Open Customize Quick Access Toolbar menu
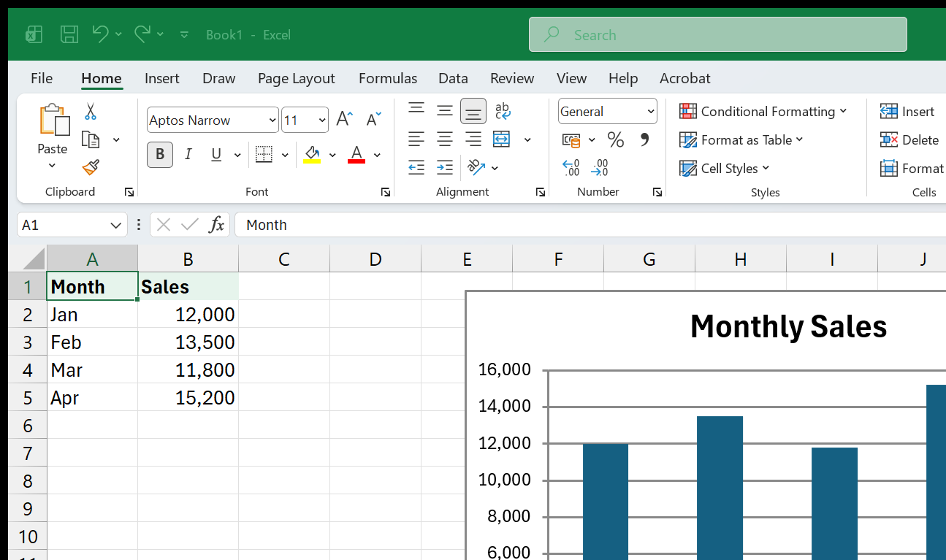The image size is (946, 560). point(184,34)
